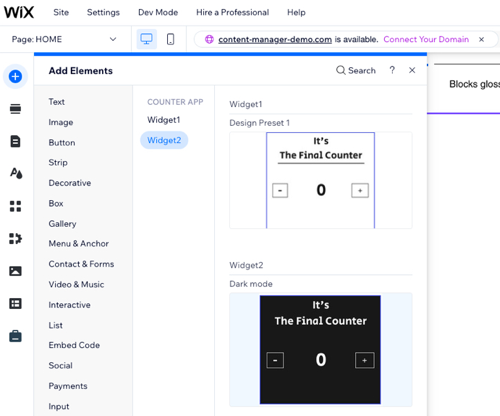Open the Dev Mode menu

[x=158, y=12]
